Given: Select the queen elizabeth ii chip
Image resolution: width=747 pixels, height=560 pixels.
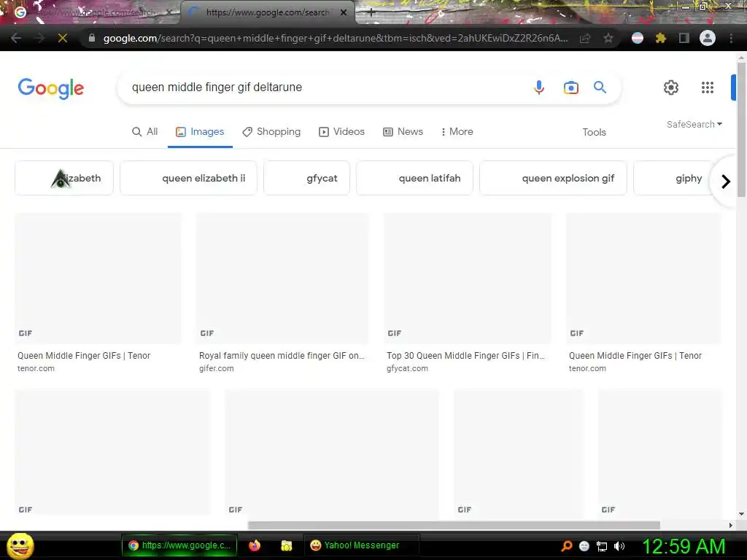Looking at the screenshot, I should pyautogui.click(x=188, y=178).
